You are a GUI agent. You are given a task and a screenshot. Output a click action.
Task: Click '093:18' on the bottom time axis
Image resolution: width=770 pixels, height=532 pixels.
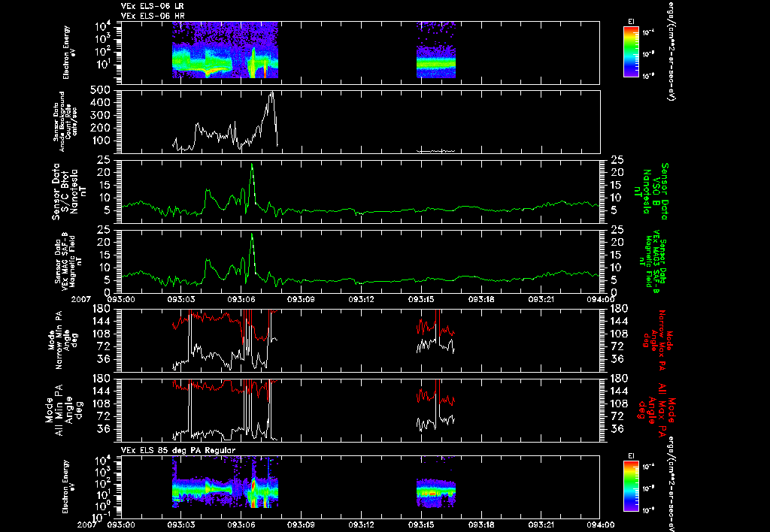481,524
